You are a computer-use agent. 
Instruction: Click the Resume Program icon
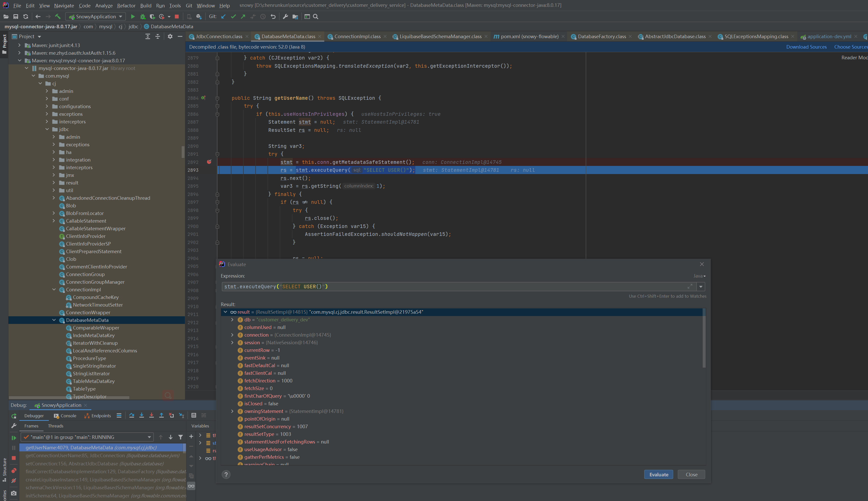tap(14, 438)
